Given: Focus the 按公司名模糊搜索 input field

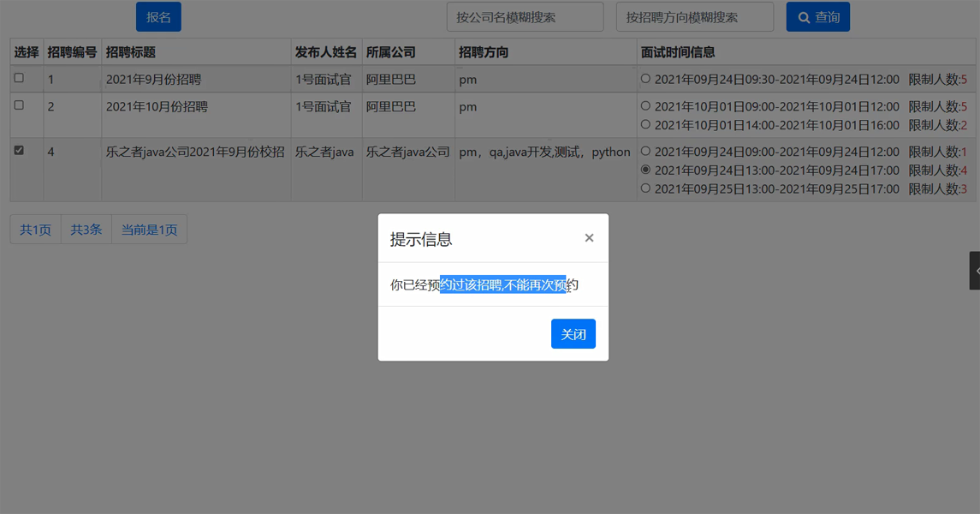Looking at the screenshot, I should tap(525, 17).
